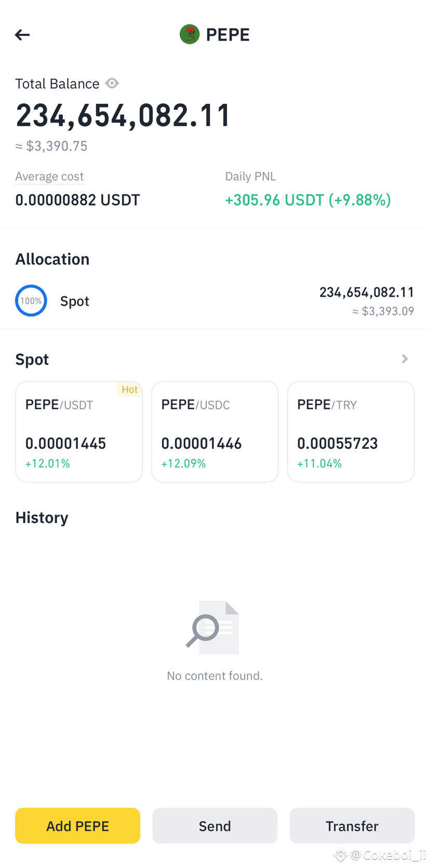Tap the Total Balance amount
This screenshot has height=868, width=430.
coord(123,115)
